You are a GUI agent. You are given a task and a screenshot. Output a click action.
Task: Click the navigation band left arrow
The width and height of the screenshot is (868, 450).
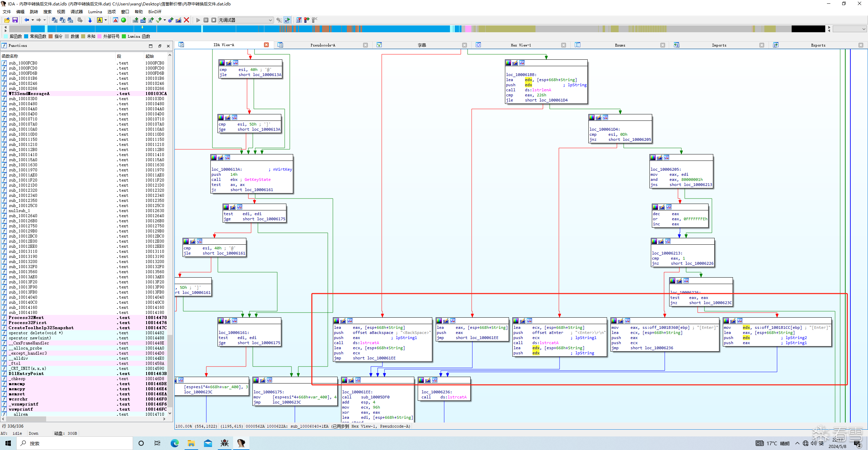coord(5,27)
